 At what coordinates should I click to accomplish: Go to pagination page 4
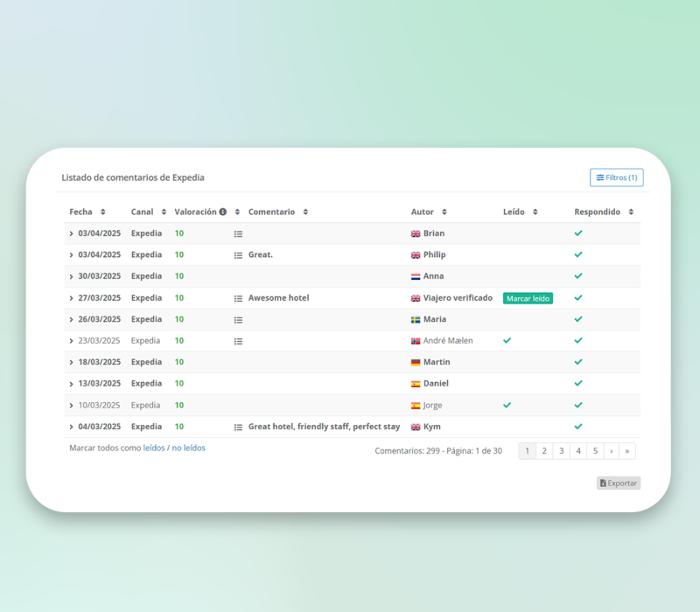pos(578,451)
